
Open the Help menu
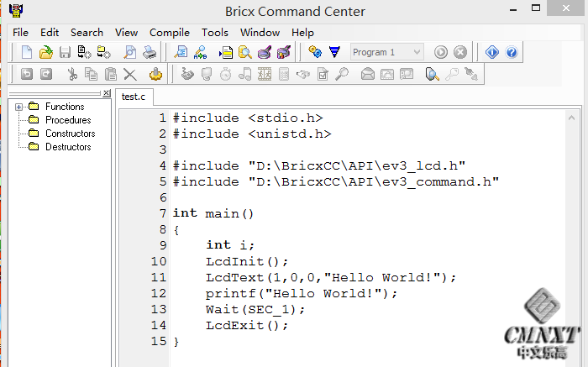pyautogui.click(x=302, y=33)
